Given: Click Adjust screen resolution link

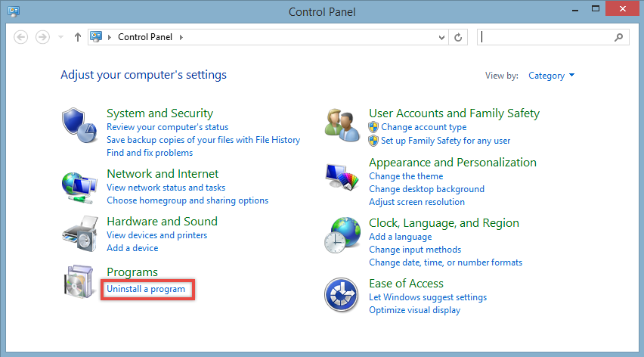Looking at the screenshot, I should pos(416,202).
